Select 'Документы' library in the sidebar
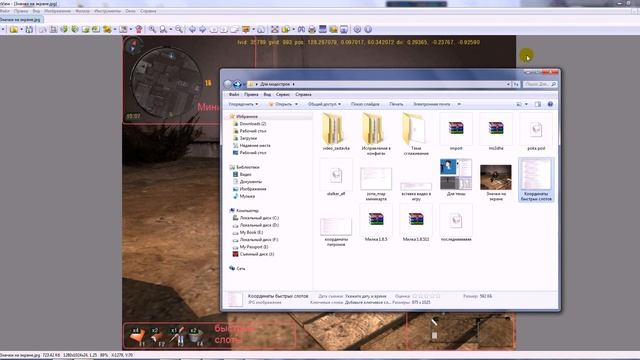The height and width of the screenshot is (360, 640). tap(247, 182)
